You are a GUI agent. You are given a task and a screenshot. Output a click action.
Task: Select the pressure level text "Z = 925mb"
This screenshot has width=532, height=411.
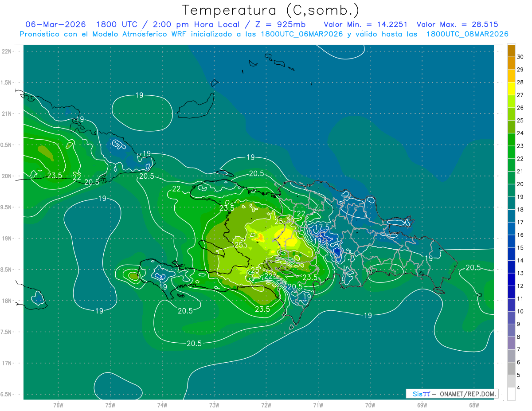(x=281, y=24)
